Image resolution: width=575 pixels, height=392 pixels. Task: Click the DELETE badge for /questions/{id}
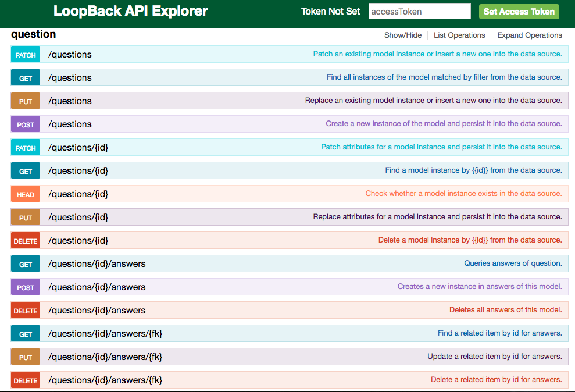[x=26, y=241]
